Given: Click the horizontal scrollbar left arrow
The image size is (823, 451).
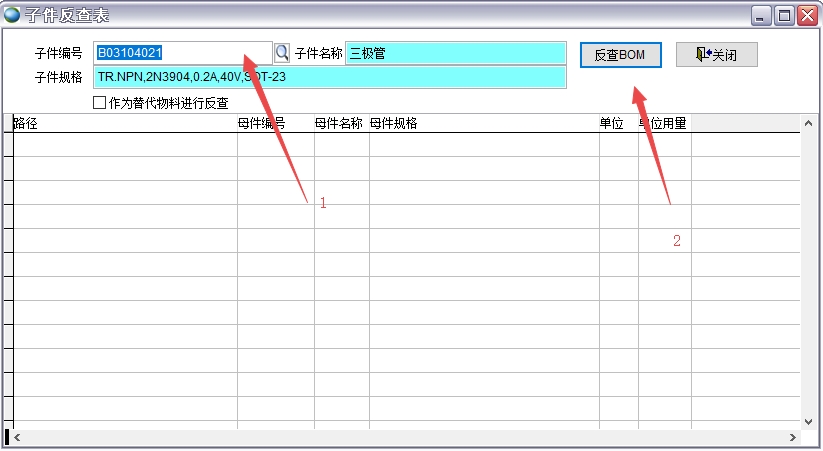Looking at the screenshot, I should [x=18, y=438].
